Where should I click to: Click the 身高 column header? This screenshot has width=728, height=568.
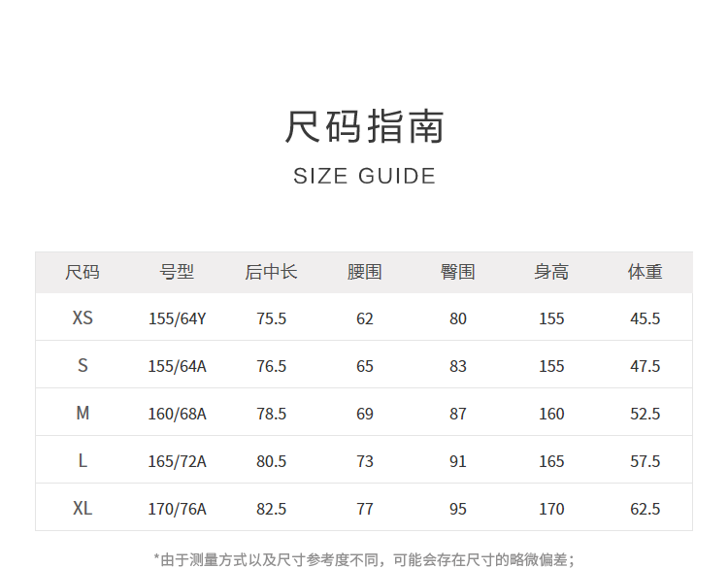tap(551, 273)
